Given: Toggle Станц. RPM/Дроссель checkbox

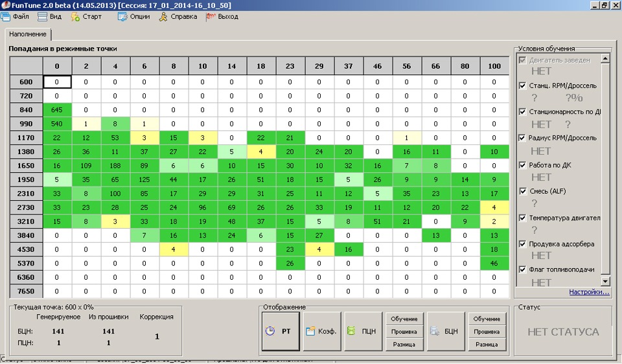Looking at the screenshot, I should [x=522, y=85].
